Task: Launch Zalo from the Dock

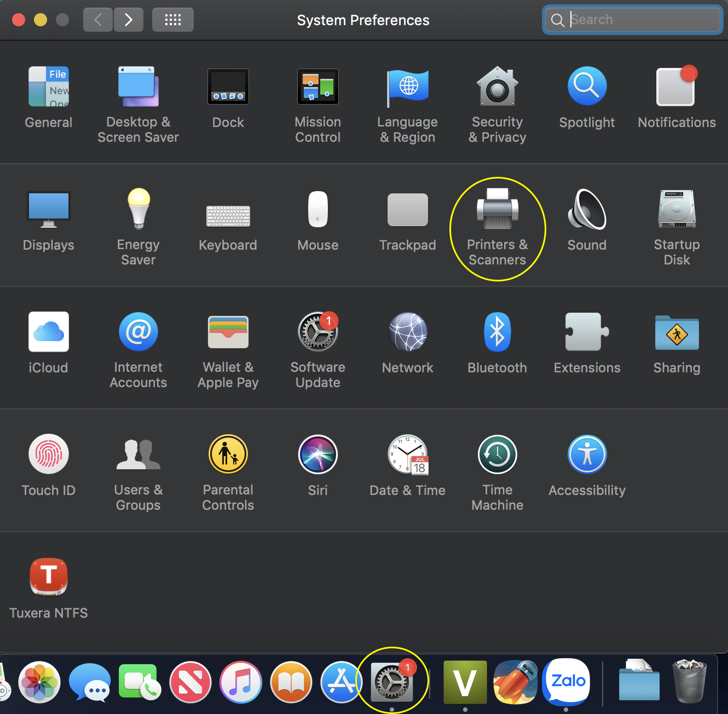Action: click(x=568, y=682)
